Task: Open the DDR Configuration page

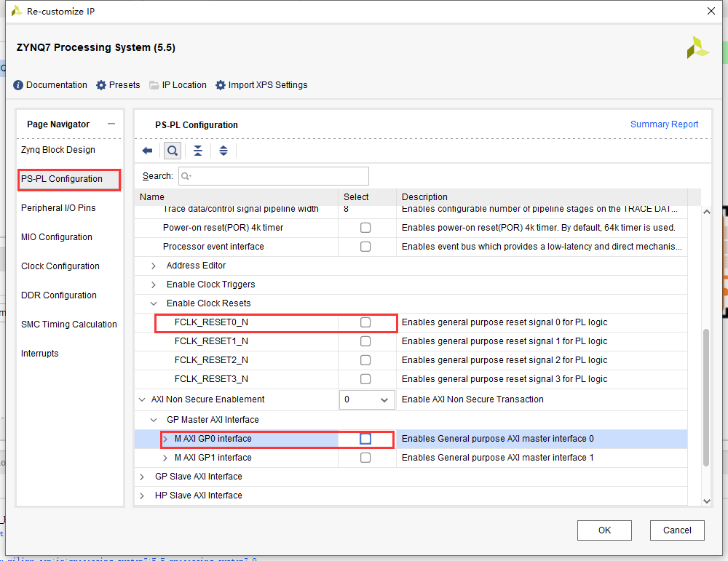Action: (59, 295)
